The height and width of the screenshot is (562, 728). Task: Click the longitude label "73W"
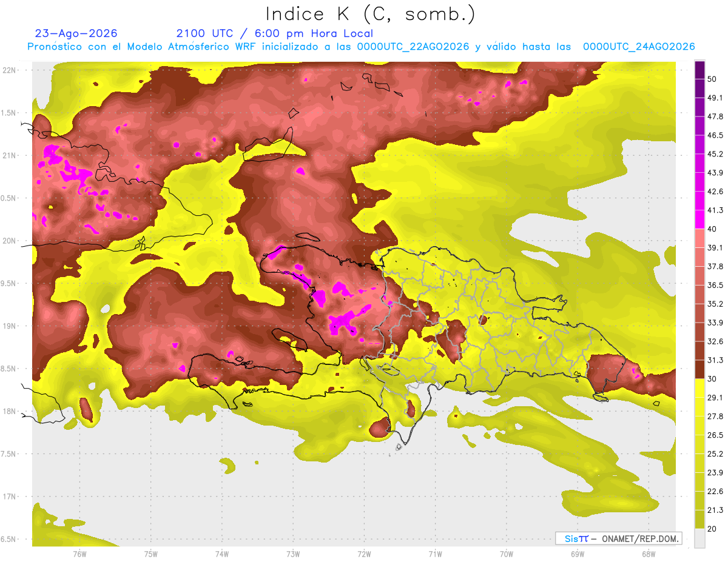coord(293,554)
